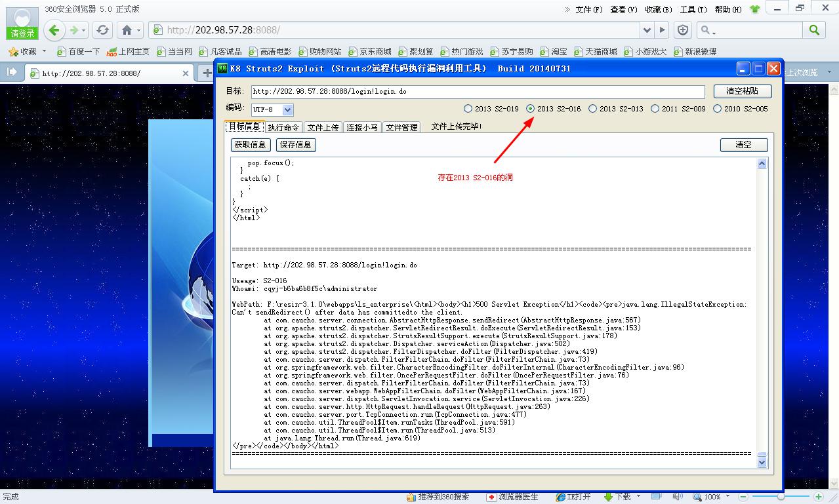
Task: Refresh the page with the reload icon
Action: click(102, 30)
